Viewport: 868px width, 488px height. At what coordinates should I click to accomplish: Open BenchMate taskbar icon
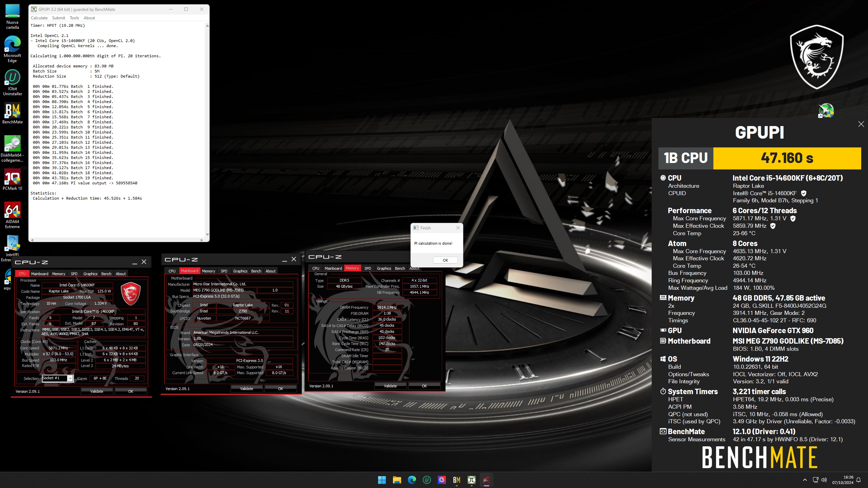coord(456,480)
